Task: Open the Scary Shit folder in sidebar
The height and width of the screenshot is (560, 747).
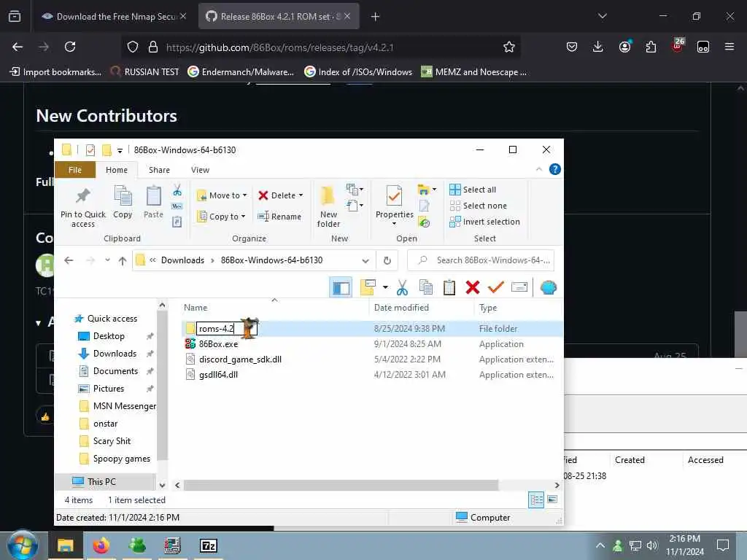Action: (x=112, y=441)
